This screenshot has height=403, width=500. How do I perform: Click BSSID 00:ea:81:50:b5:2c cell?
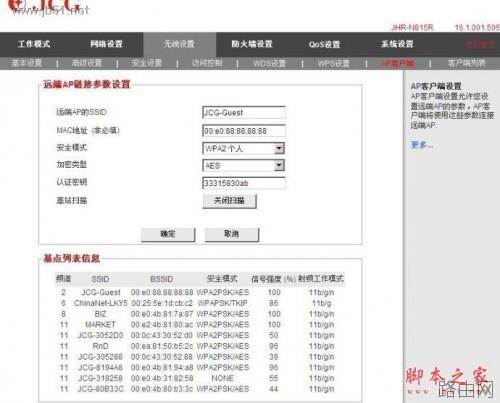point(162,346)
